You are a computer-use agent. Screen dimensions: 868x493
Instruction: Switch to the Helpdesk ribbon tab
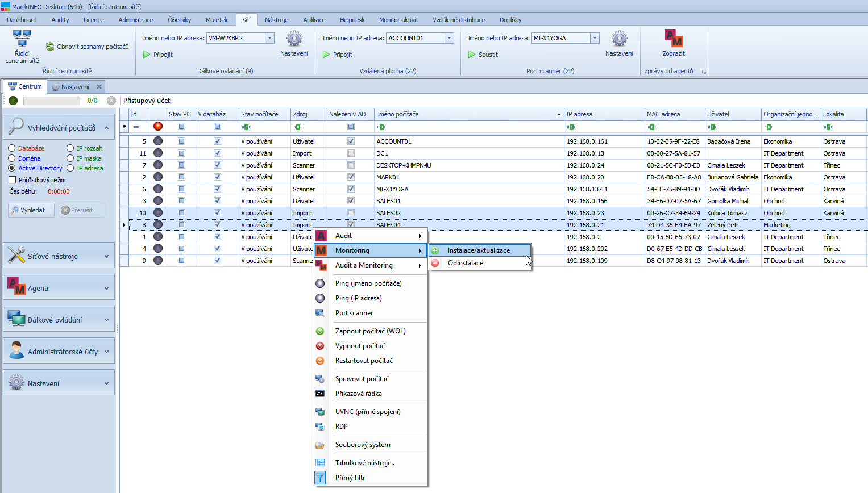[352, 20]
